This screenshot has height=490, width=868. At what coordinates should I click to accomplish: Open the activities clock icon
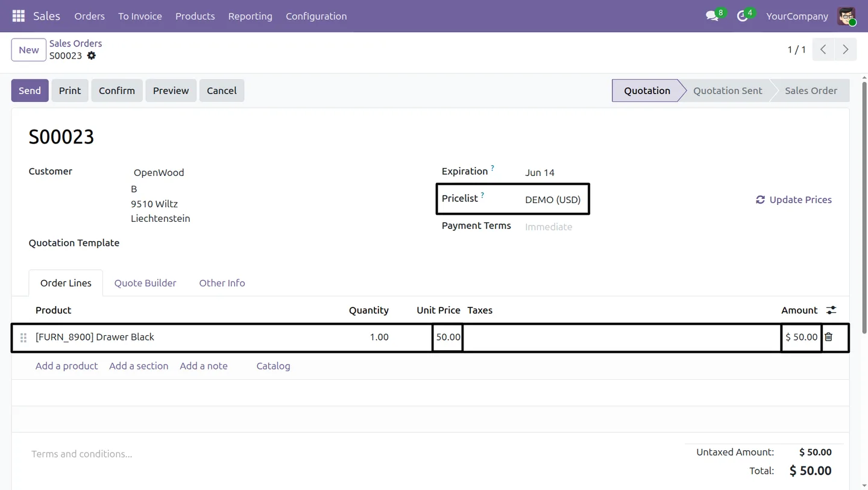tap(743, 16)
